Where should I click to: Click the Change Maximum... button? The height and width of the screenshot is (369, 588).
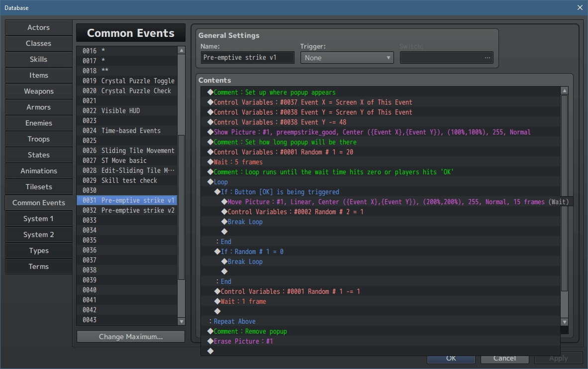[x=130, y=337]
